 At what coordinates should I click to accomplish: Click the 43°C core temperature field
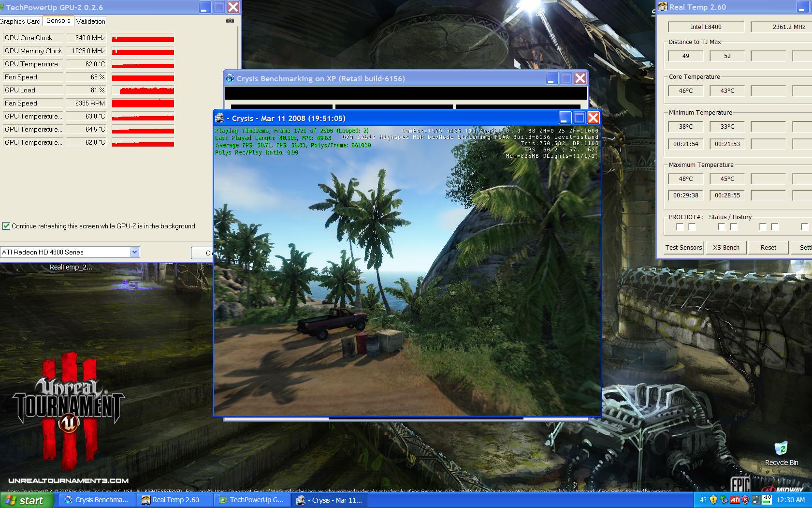727,91
